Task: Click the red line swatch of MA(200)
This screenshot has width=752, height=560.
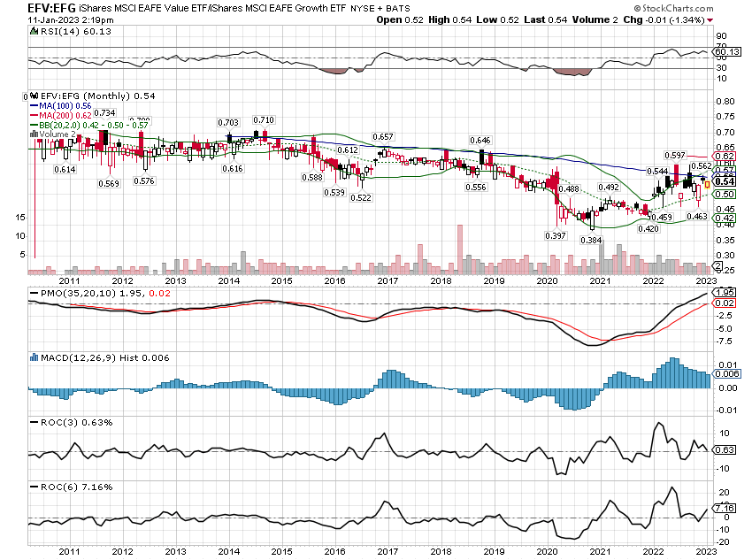Action: (34, 116)
